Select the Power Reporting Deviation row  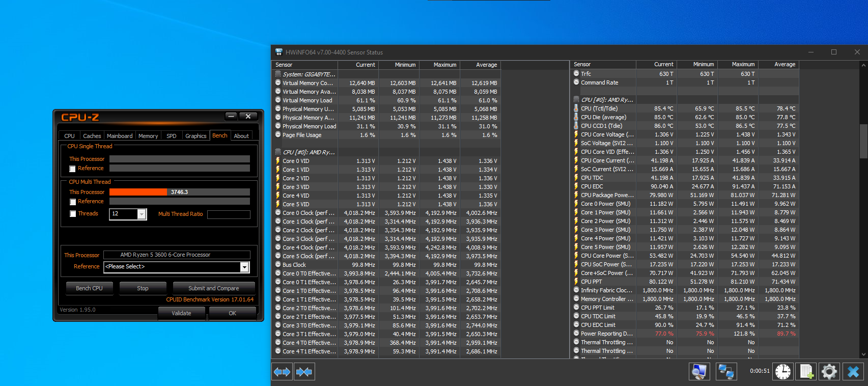685,334
